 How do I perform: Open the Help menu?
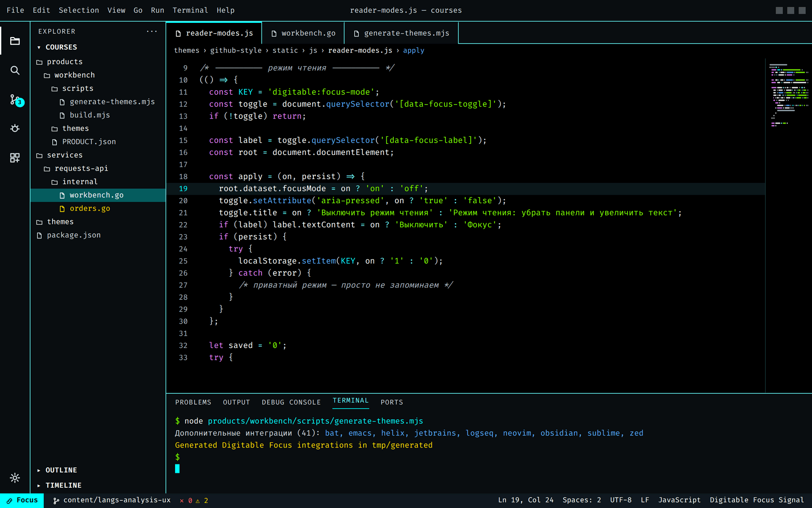tap(225, 10)
